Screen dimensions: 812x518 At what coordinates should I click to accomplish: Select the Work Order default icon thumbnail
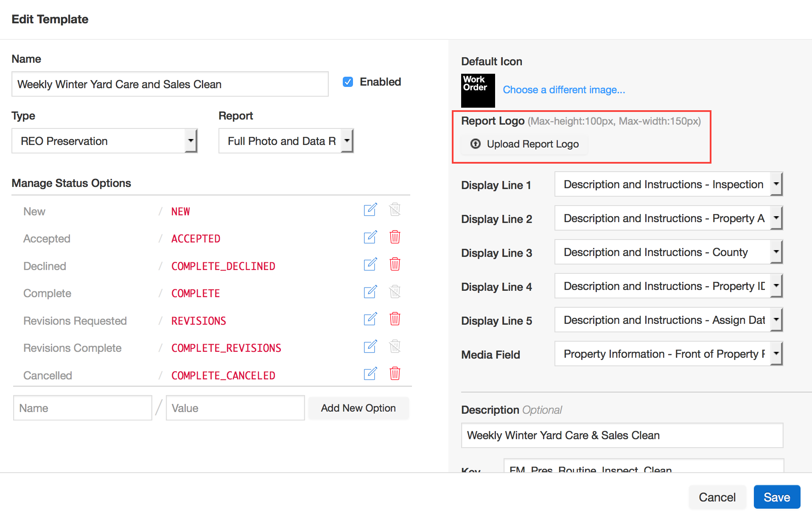click(x=478, y=90)
